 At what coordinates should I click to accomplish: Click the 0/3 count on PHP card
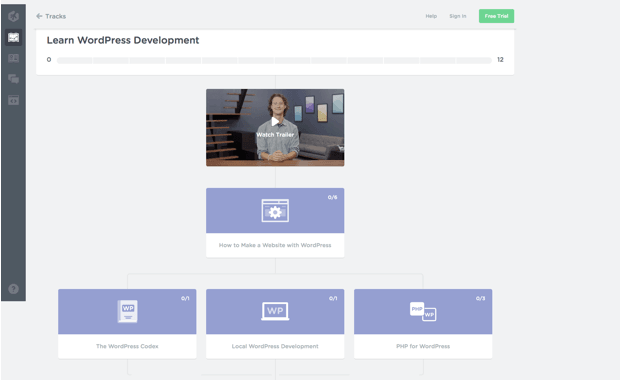click(480, 299)
